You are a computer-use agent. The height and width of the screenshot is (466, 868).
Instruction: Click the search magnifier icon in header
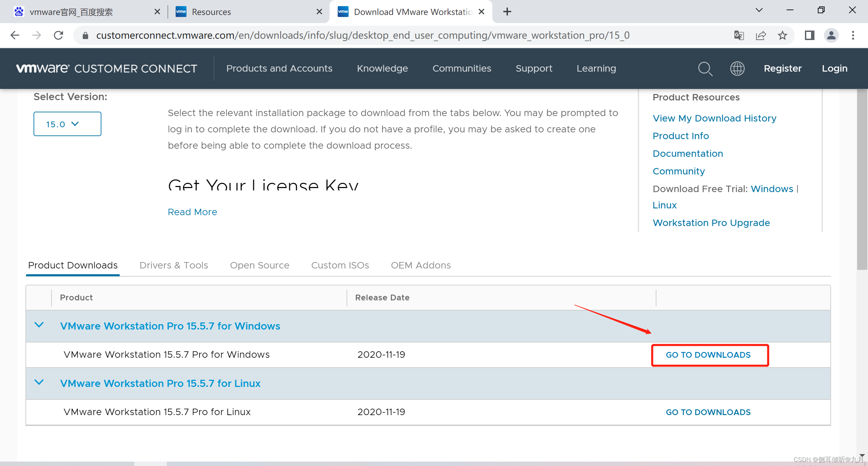coord(705,69)
